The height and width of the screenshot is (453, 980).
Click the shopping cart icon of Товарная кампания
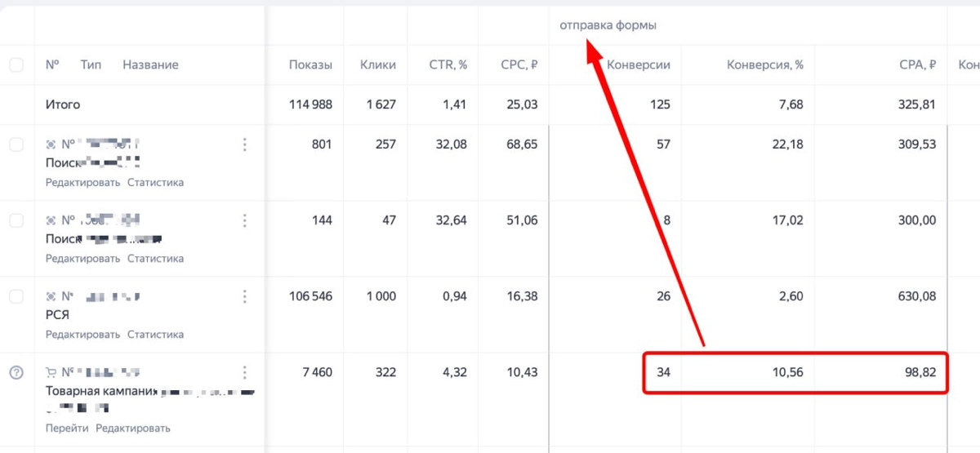51,372
